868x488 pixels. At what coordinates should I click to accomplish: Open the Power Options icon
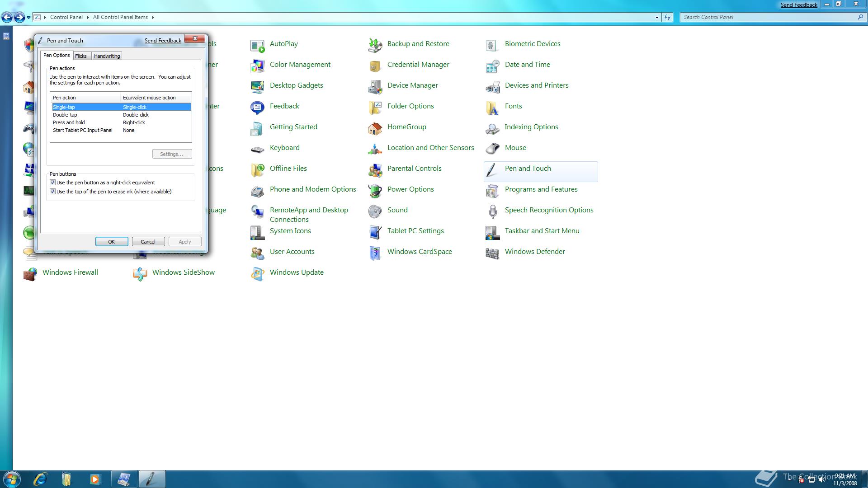375,191
